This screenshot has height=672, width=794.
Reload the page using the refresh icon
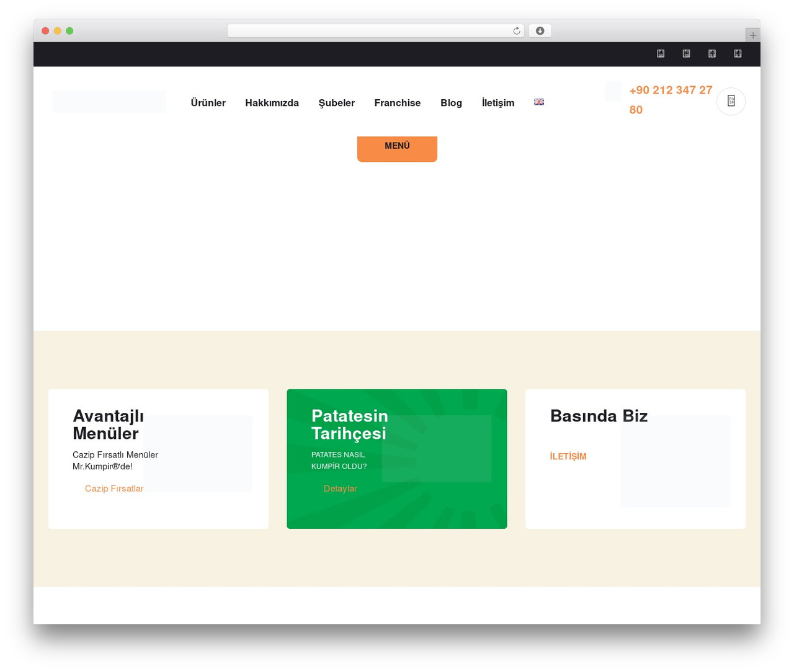pyautogui.click(x=516, y=31)
